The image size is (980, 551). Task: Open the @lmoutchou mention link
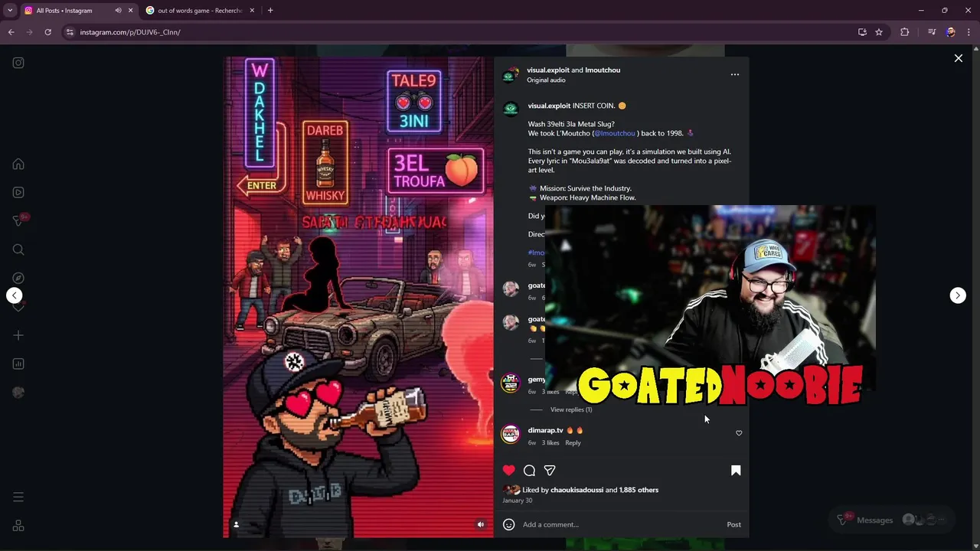616,133
